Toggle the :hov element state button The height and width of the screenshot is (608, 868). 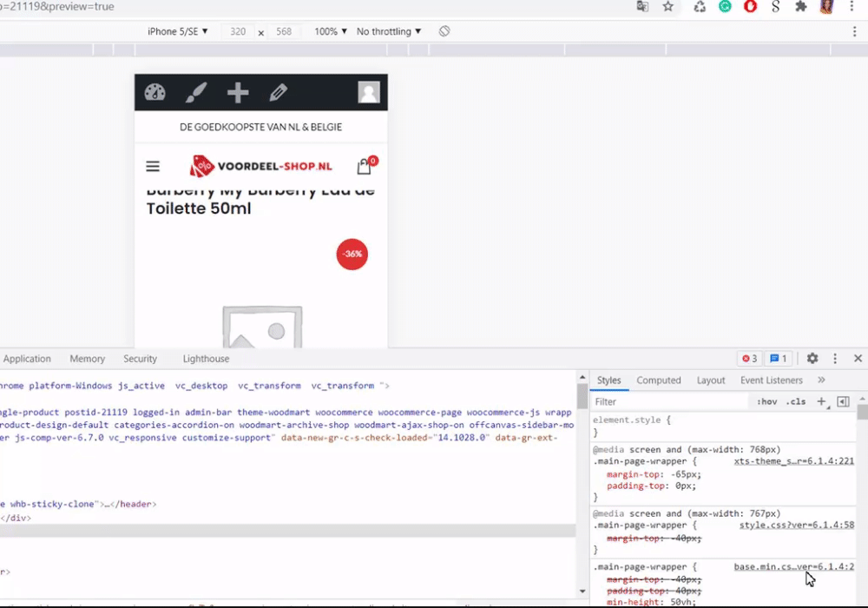pyautogui.click(x=766, y=402)
